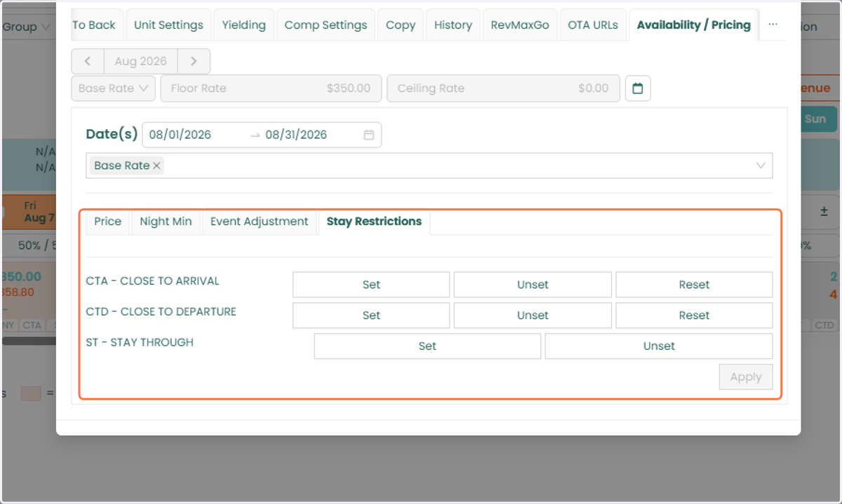Unset Close To Departure restriction
Screen dimensions: 842x504
(x=533, y=315)
